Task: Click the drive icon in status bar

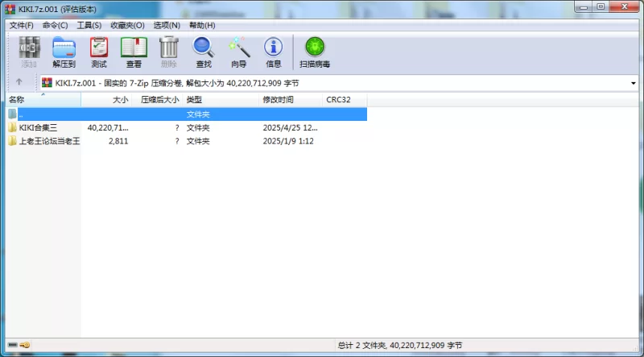Action: coord(13,345)
